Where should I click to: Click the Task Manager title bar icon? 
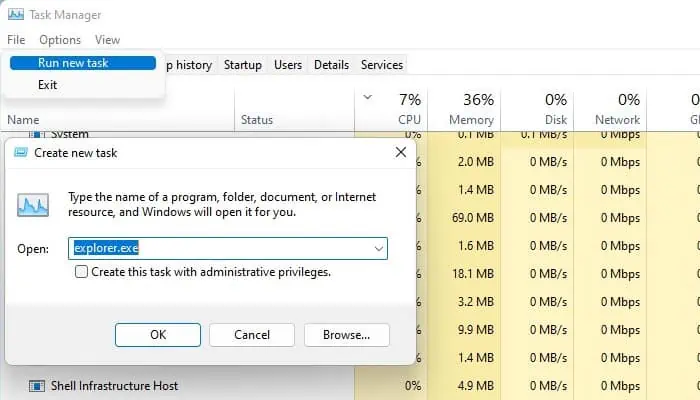coord(16,14)
